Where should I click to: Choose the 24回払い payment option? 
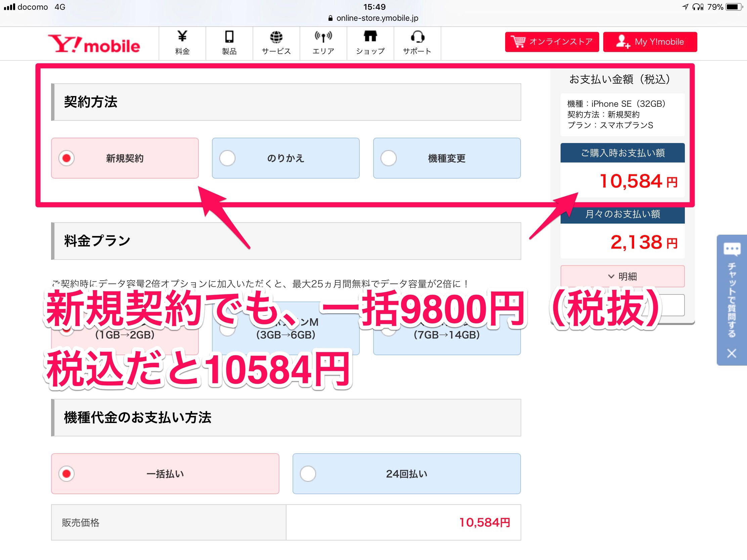point(406,474)
